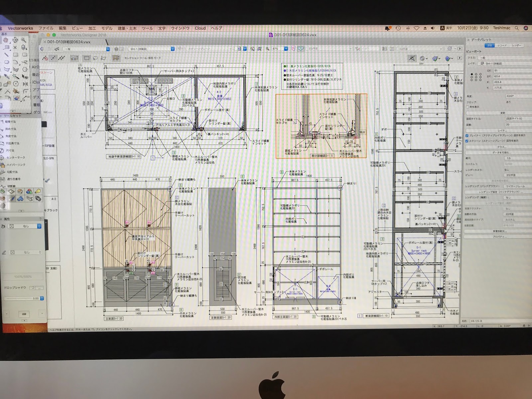
Task: Switch to the レンダー tab in the data palette
Action: (516, 45)
